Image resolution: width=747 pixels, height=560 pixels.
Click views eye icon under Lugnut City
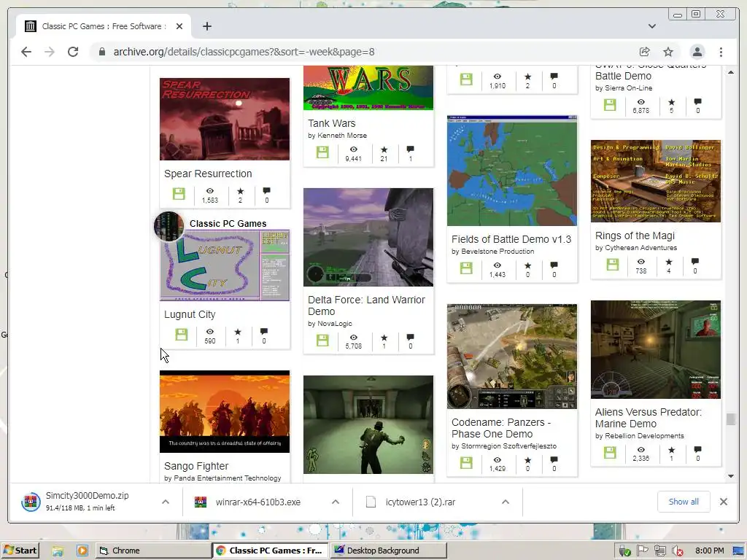pos(209,332)
